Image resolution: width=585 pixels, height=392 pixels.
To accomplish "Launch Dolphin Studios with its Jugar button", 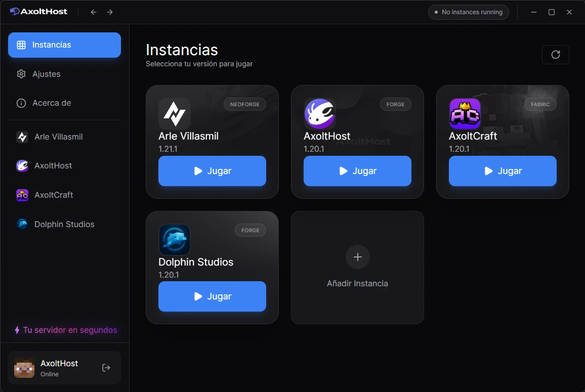I will pyautogui.click(x=212, y=296).
